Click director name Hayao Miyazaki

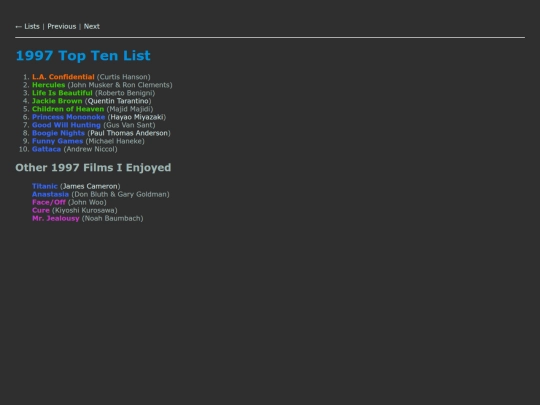click(137, 117)
